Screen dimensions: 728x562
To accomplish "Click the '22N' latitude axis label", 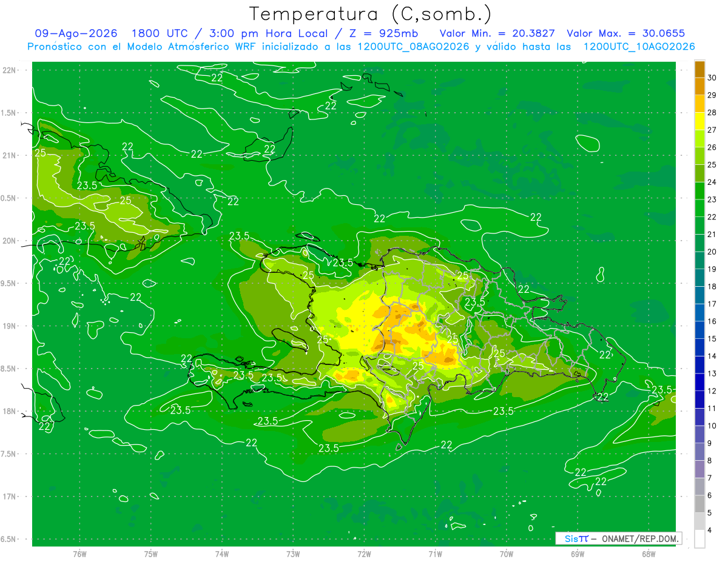I will tap(10, 70).
